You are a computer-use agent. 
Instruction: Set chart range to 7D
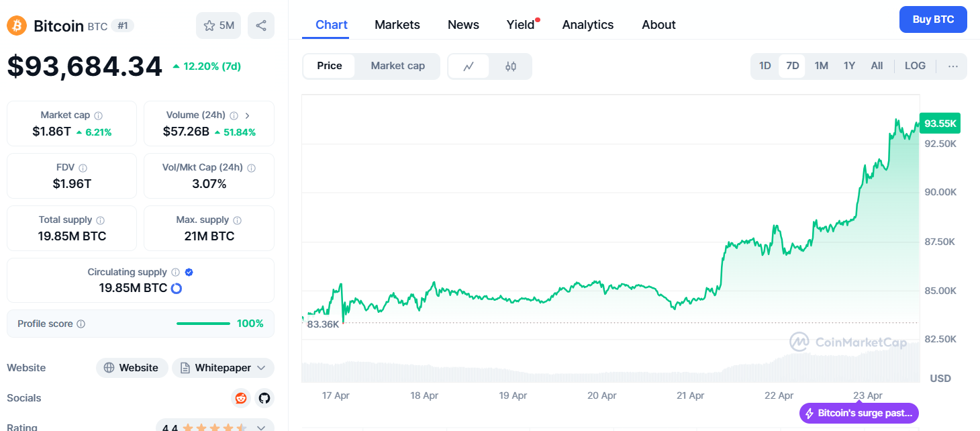[x=793, y=66]
